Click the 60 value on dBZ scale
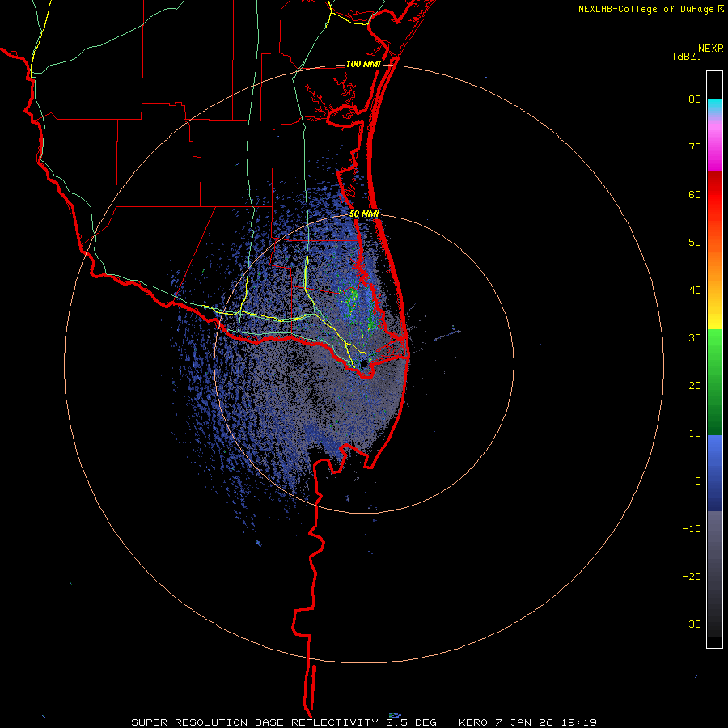The image size is (728, 728). click(695, 194)
